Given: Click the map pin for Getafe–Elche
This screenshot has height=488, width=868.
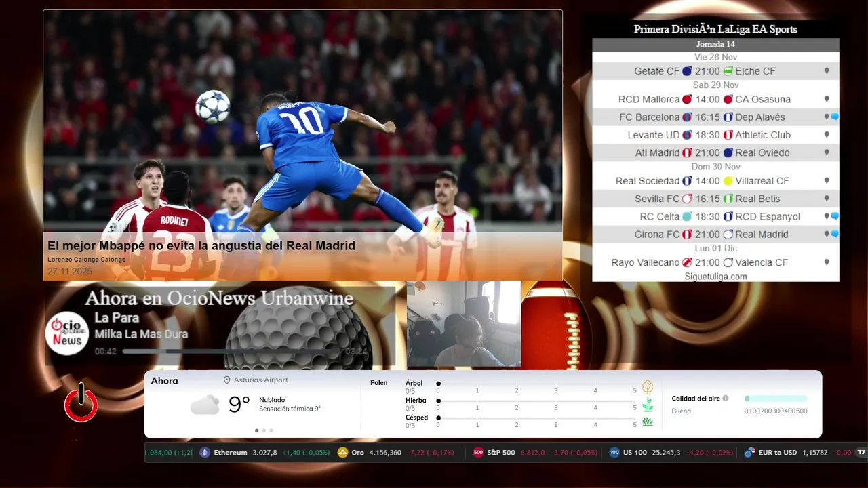Looking at the screenshot, I should point(827,70).
